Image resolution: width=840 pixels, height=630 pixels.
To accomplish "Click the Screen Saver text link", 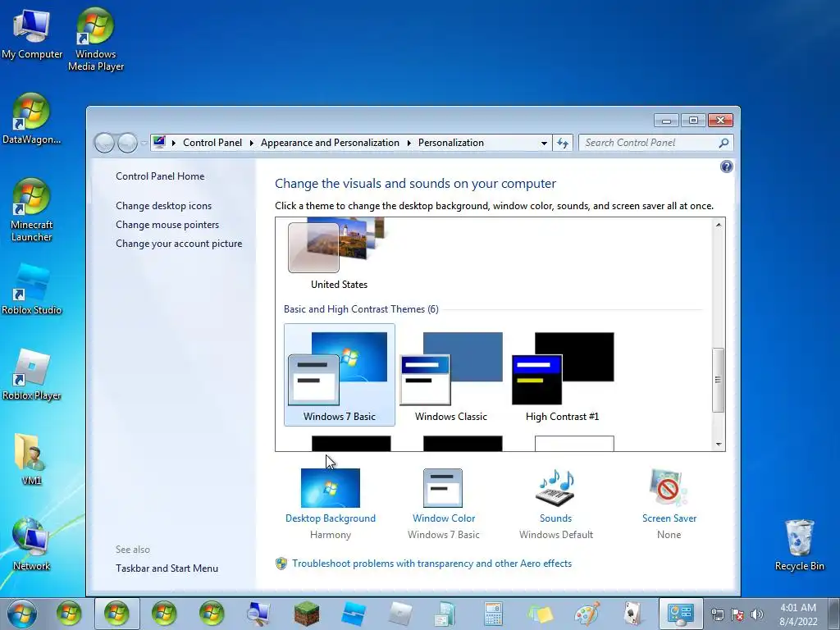I will (x=669, y=518).
